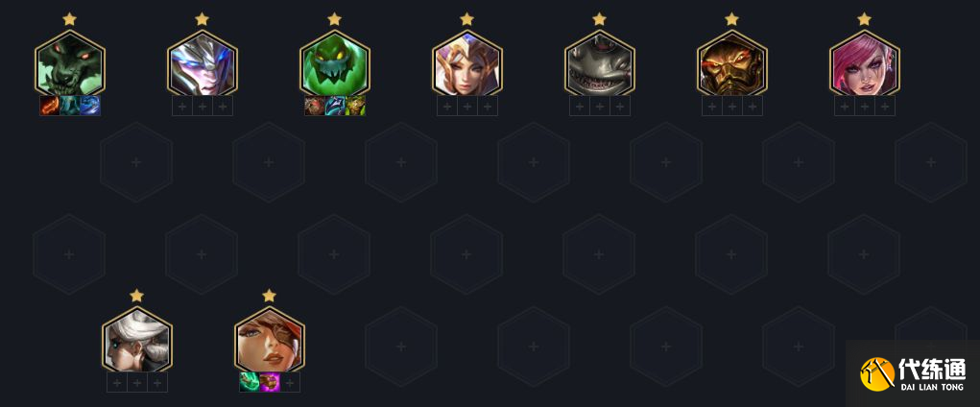980x407 pixels.
Task: Select the golden Blitzcrank champion hexagon
Action: coord(731,63)
